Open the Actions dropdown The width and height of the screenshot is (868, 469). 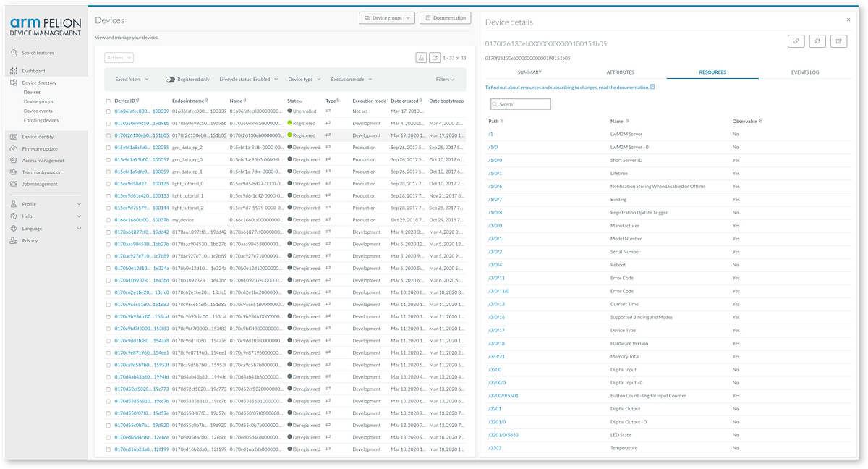tap(118, 56)
